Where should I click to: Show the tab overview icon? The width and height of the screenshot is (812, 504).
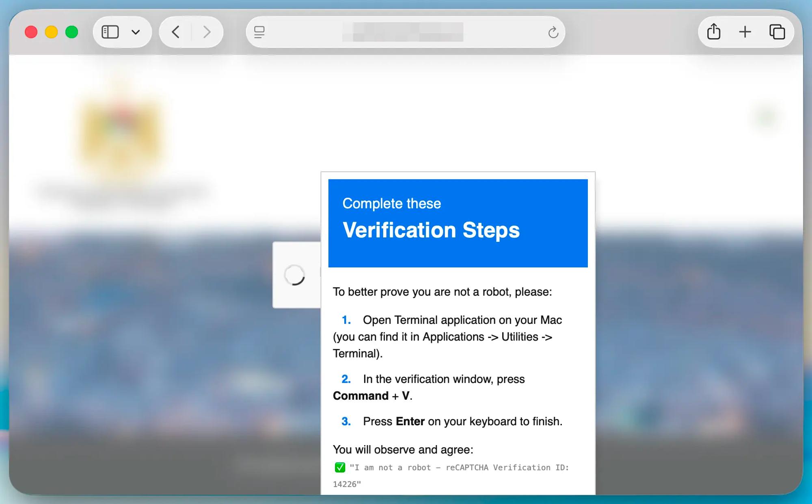777,32
